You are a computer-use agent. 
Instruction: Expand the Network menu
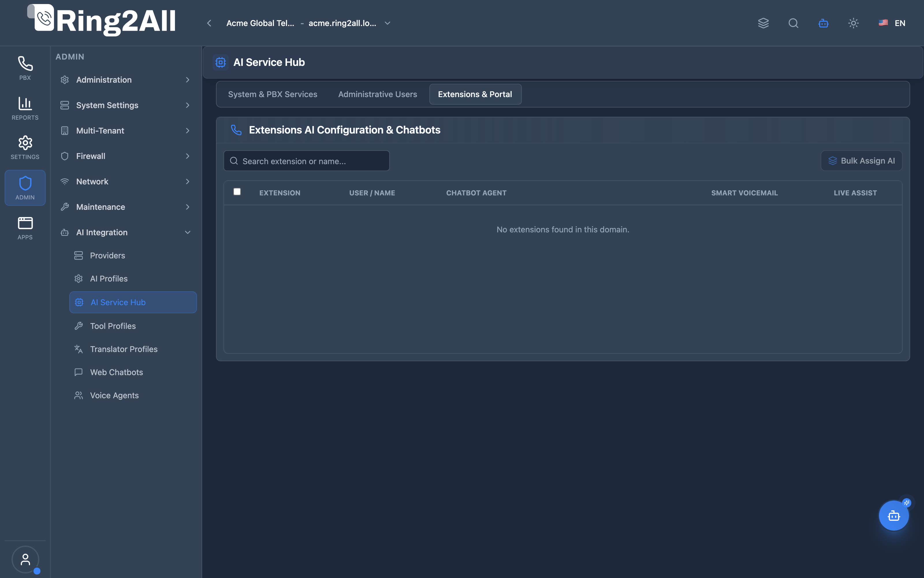pyautogui.click(x=126, y=181)
